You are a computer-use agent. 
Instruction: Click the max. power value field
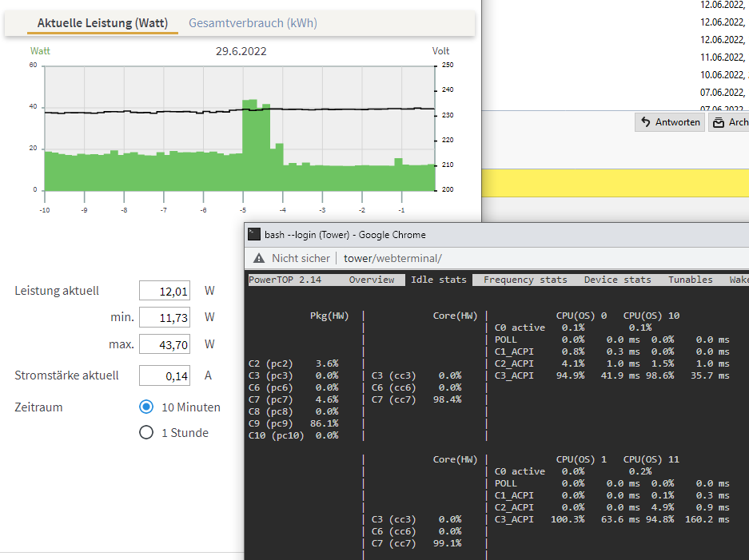165,344
